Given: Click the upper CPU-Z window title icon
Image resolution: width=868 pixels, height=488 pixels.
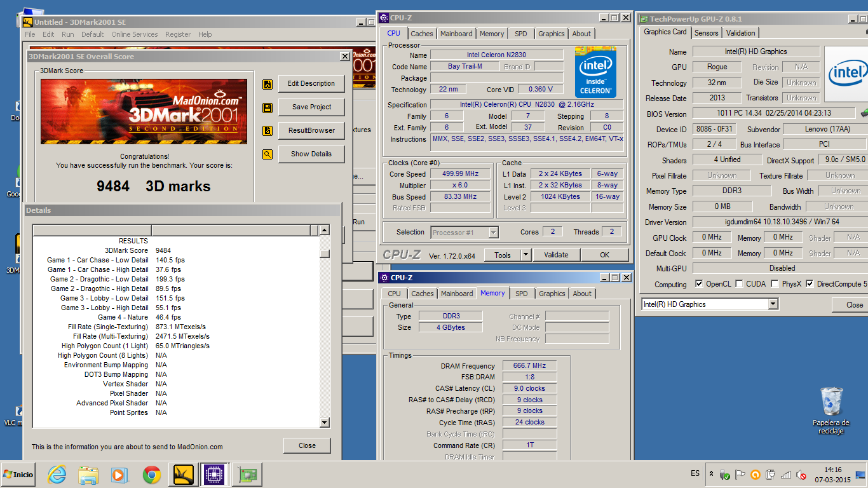Looking at the screenshot, I should click(x=384, y=18).
